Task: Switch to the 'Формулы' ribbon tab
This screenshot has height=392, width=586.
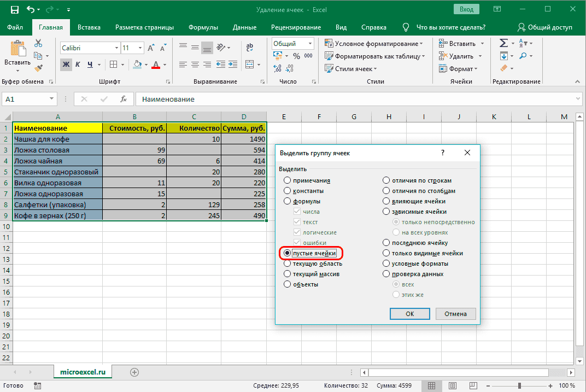Action: coord(203,27)
